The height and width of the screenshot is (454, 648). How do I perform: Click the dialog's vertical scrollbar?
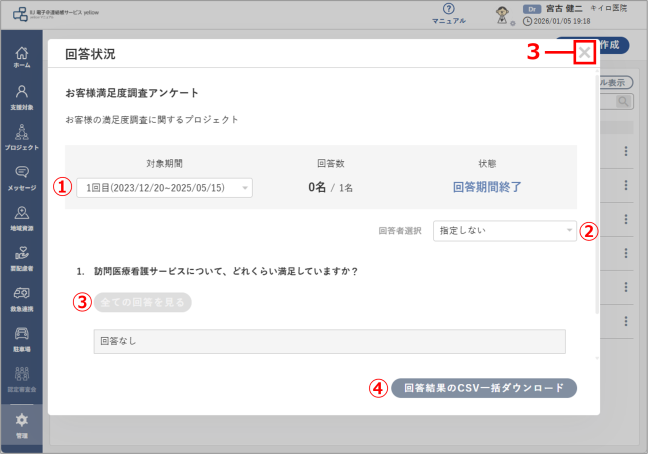(597, 194)
